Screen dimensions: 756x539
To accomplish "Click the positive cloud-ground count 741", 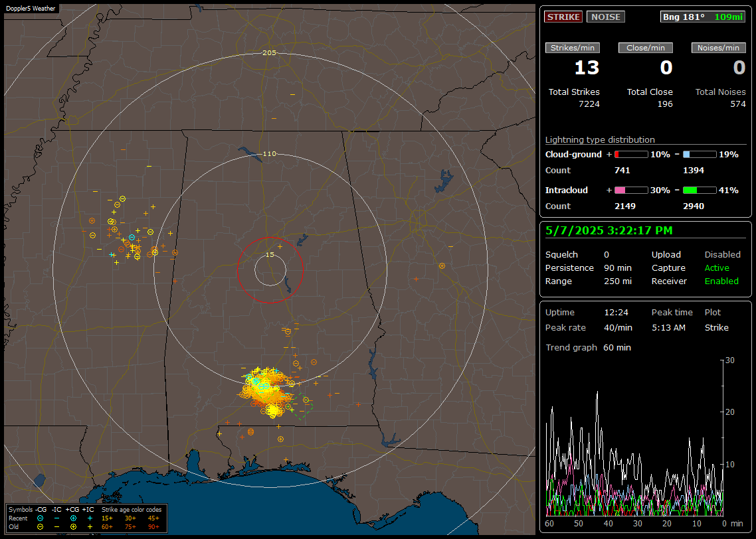I will click(x=622, y=171).
